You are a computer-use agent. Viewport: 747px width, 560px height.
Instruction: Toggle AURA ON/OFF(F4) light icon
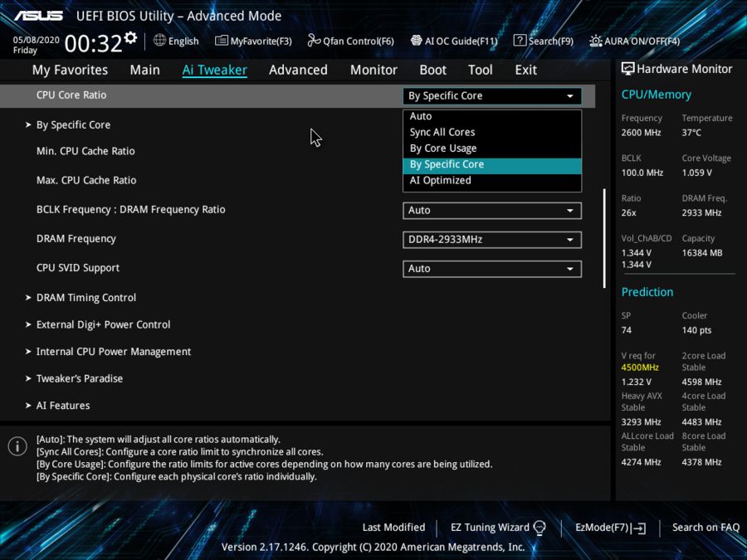point(595,41)
